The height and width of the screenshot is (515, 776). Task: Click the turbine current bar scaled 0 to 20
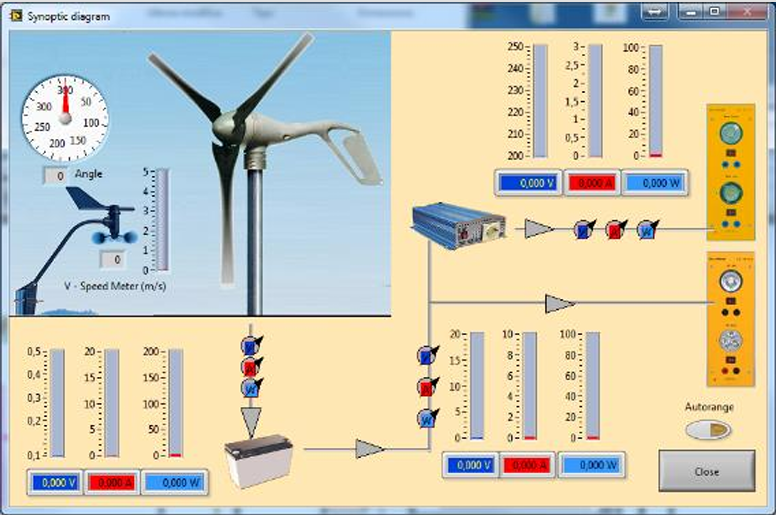tap(112, 403)
